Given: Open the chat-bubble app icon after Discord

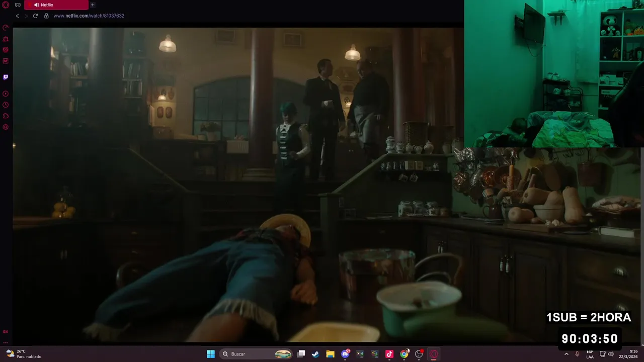Looking at the screenshot, I should click(x=360, y=354).
